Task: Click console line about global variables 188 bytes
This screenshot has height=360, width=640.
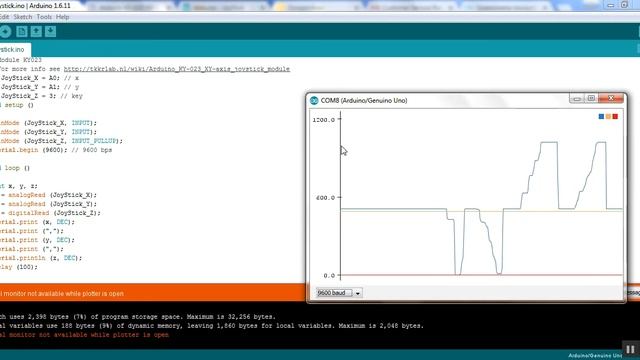Action: click(212, 325)
